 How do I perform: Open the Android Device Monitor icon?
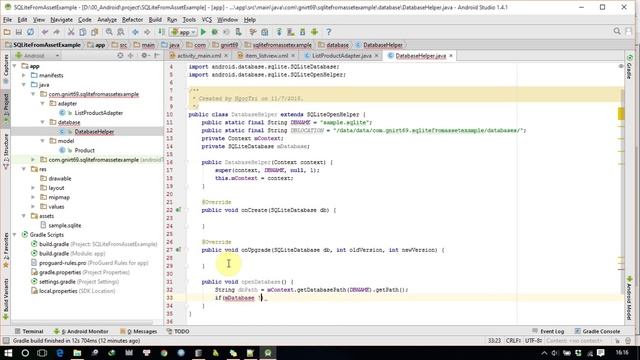click(314, 32)
